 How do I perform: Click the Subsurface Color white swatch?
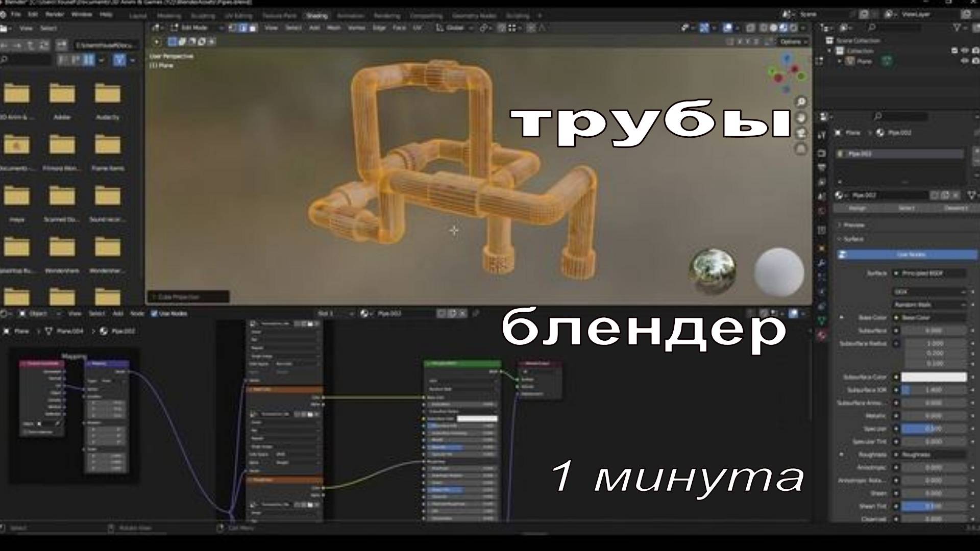[934, 377]
